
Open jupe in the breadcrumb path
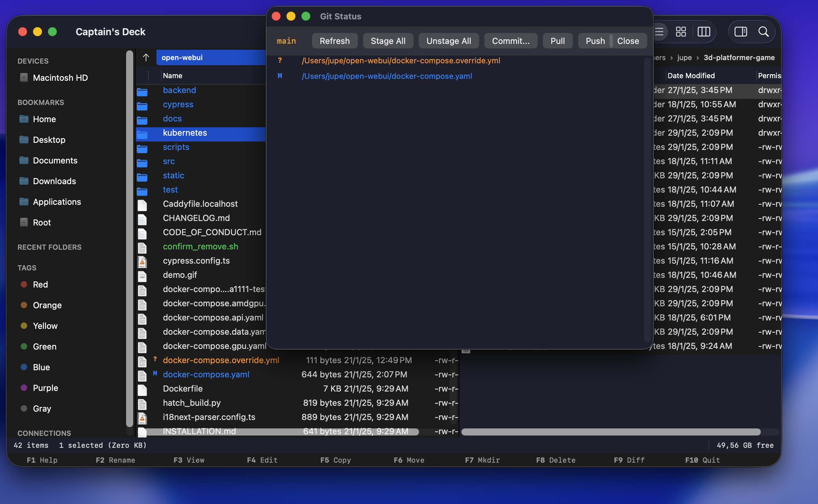coord(684,57)
